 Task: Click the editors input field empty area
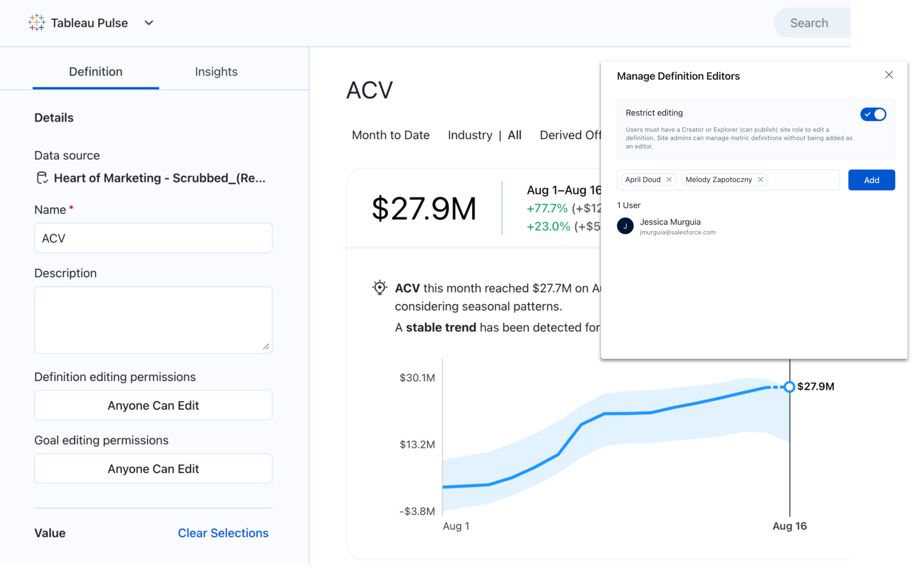[804, 180]
